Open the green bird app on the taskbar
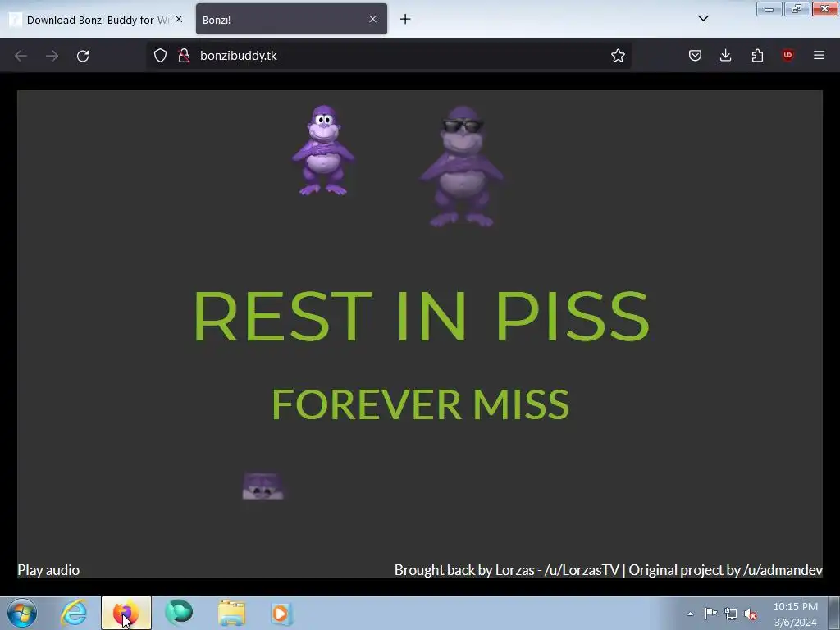 pyautogui.click(x=178, y=614)
